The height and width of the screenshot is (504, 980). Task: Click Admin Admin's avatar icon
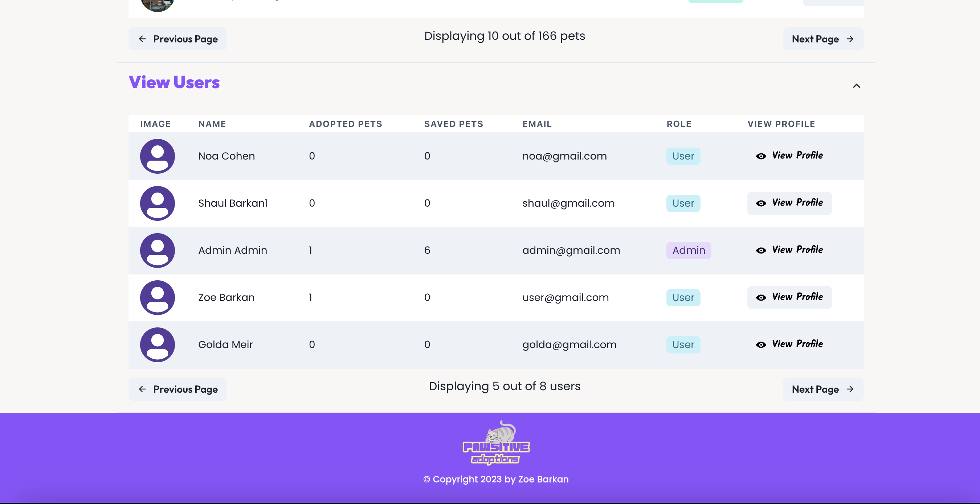click(158, 251)
